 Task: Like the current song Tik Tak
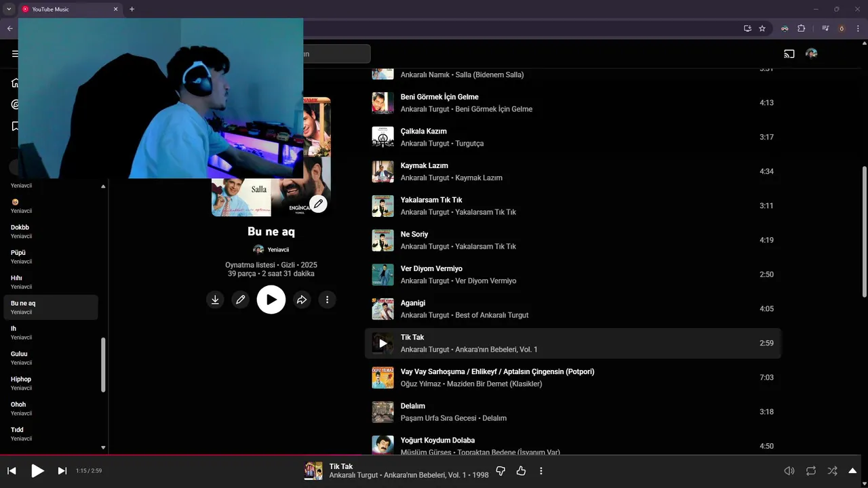pyautogui.click(x=521, y=470)
